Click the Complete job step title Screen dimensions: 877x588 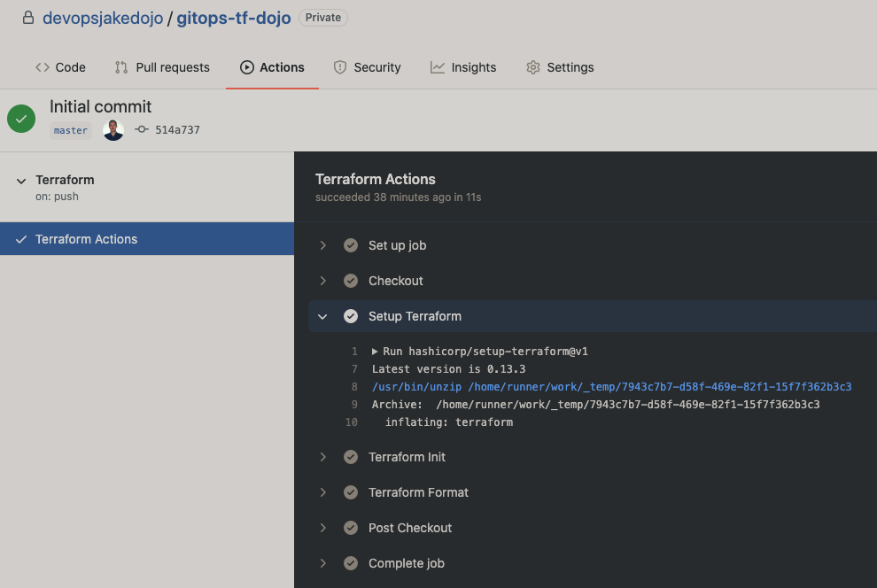pos(407,563)
